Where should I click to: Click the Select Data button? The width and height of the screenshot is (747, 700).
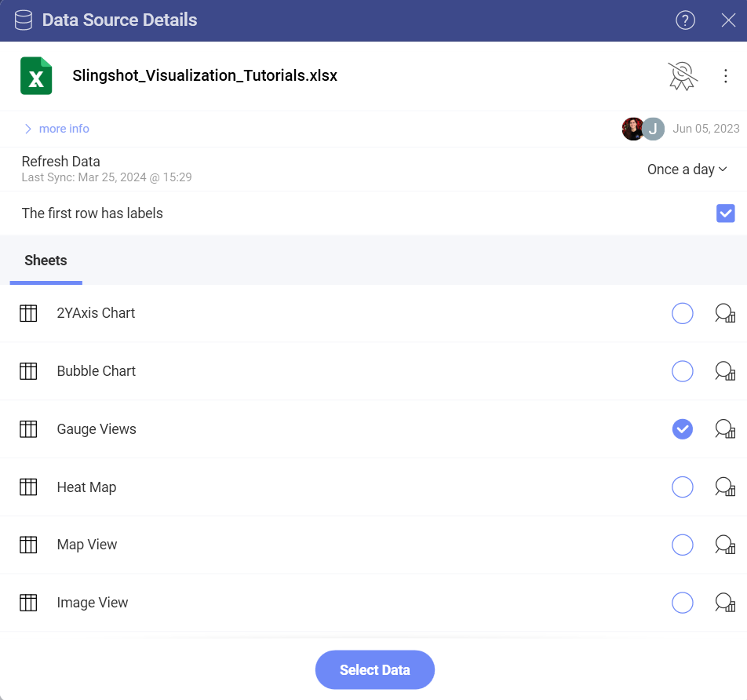(374, 669)
